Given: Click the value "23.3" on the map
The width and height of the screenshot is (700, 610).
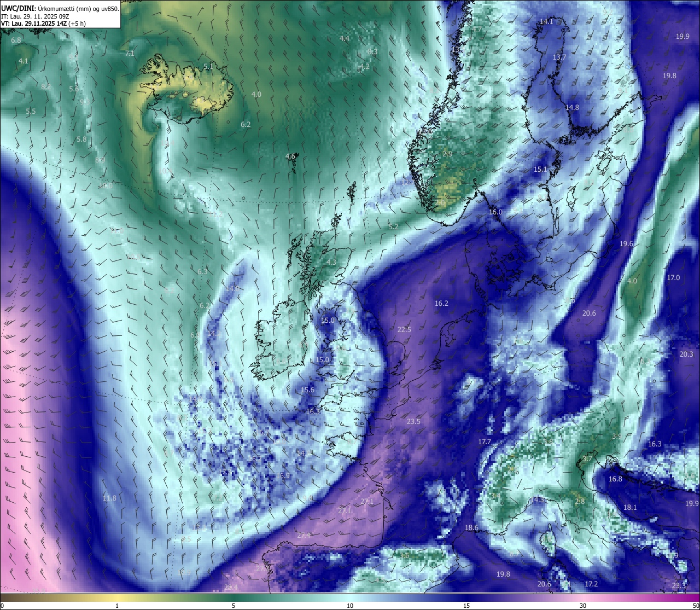Looking at the screenshot, I should pos(679,586).
